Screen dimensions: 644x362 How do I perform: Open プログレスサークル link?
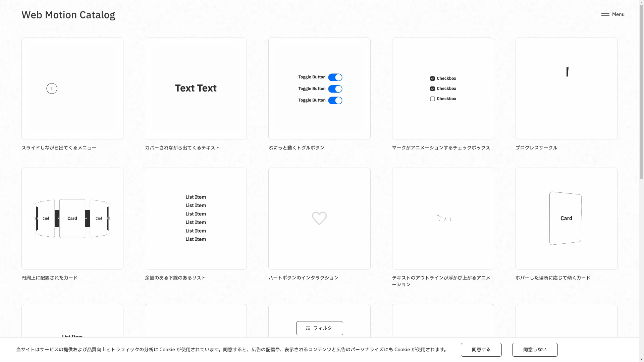536,148
